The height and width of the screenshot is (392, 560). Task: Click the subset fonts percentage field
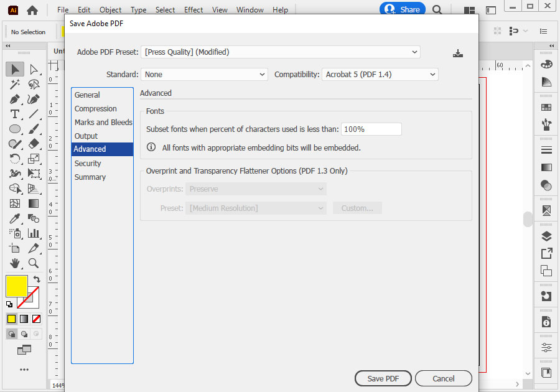[371, 129]
